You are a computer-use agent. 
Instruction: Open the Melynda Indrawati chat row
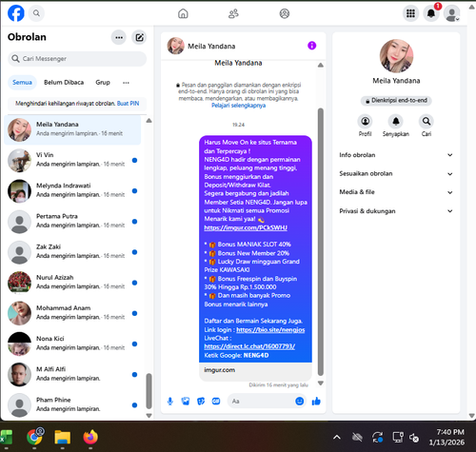(72, 190)
